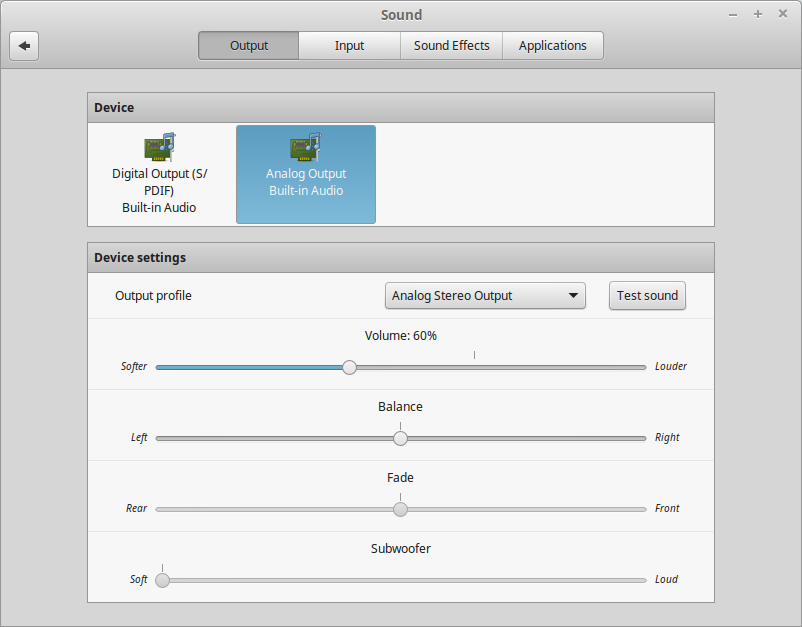The image size is (802, 627).
Task: Select the Analog Output Built-in Audio device
Action: [306, 174]
